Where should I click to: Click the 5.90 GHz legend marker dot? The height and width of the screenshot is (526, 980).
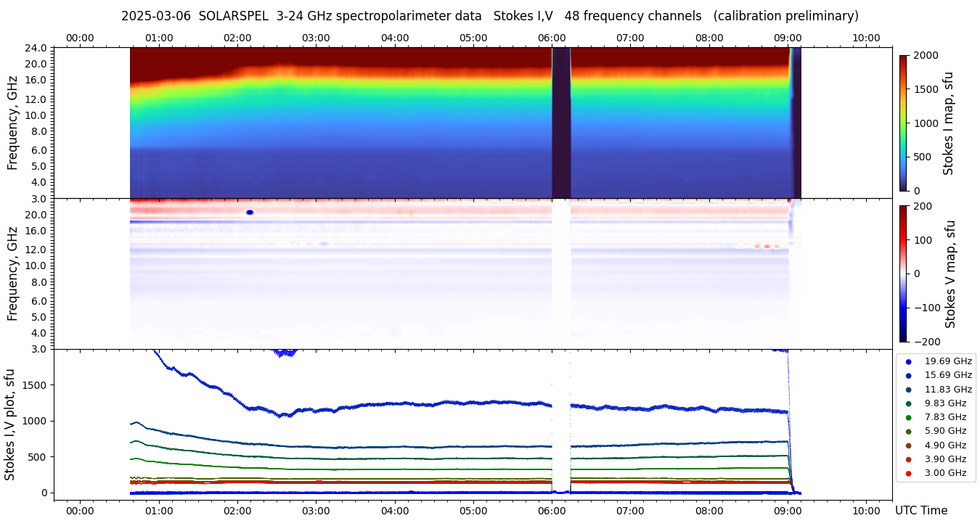(x=908, y=432)
